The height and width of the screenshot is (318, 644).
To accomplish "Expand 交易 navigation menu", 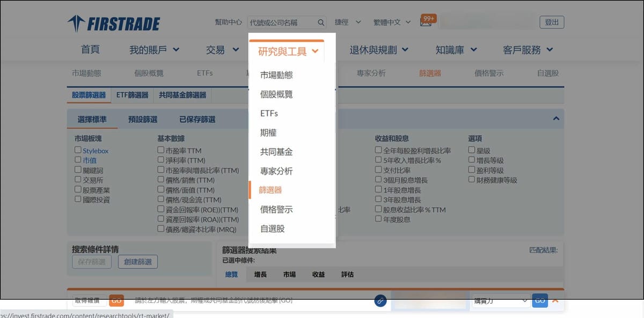I will pyautogui.click(x=222, y=50).
